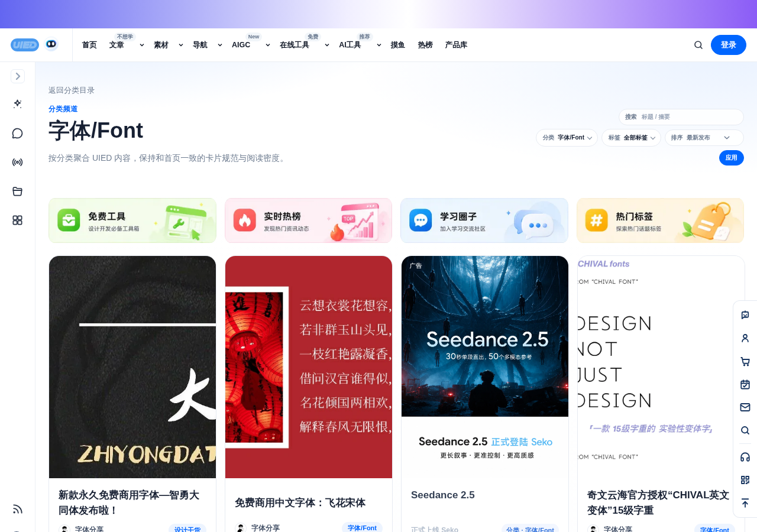Open the 热榜 menu item
Screen dimensions: 757x532
click(425, 45)
